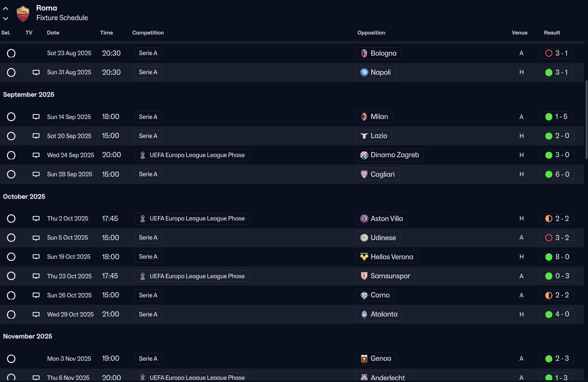Viewport: 588px width, 382px height.
Task: View the 2 - 3 result against Genoa
Action: pos(557,359)
